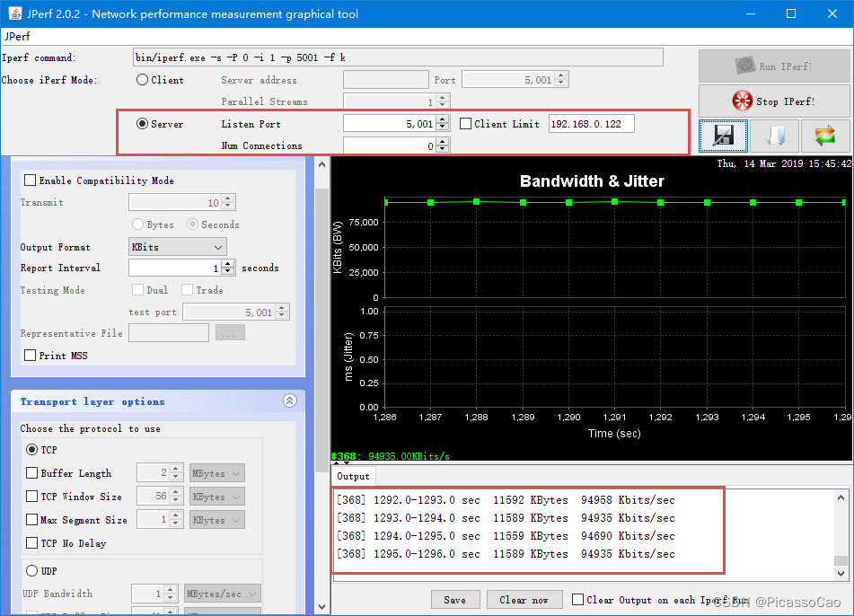Toggle Enable Compatibility Mode checkbox

pos(31,180)
